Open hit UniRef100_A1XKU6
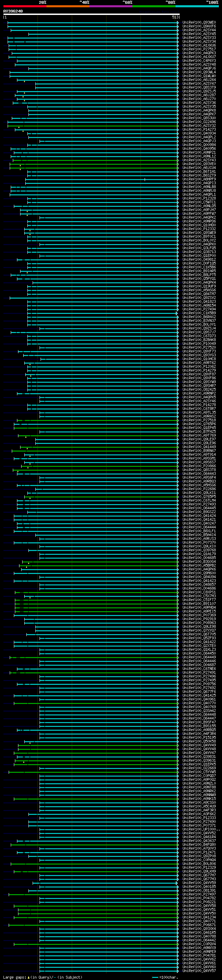 click(x=199, y=45)
